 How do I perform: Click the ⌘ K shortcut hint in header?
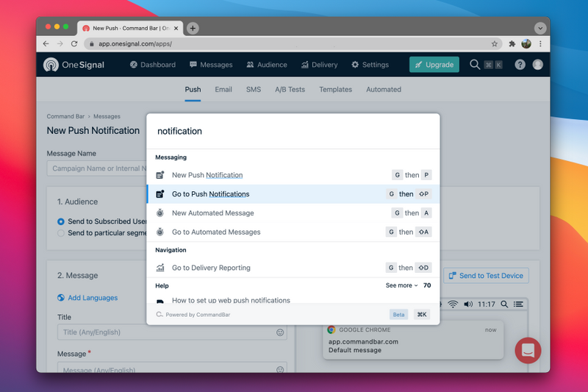coord(493,65)
